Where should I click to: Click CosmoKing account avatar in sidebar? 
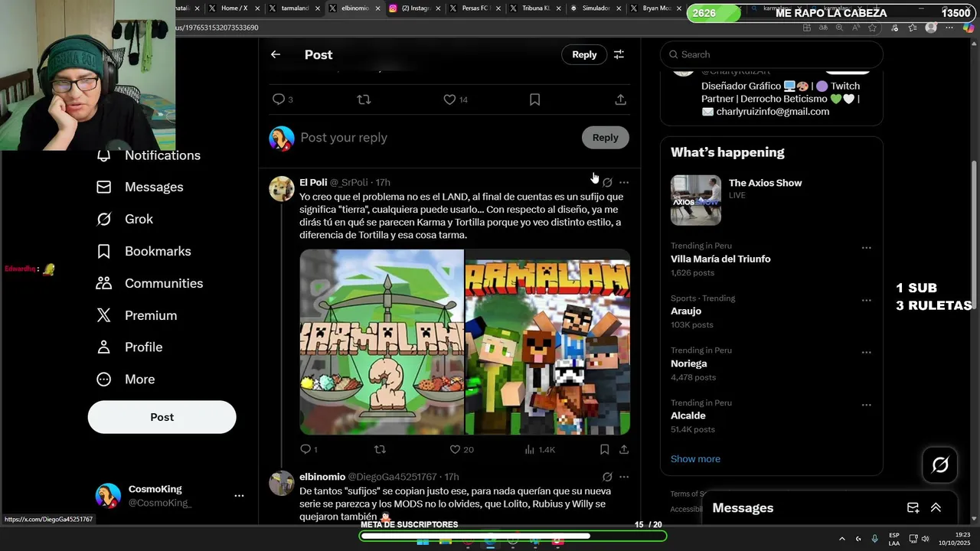108,496
